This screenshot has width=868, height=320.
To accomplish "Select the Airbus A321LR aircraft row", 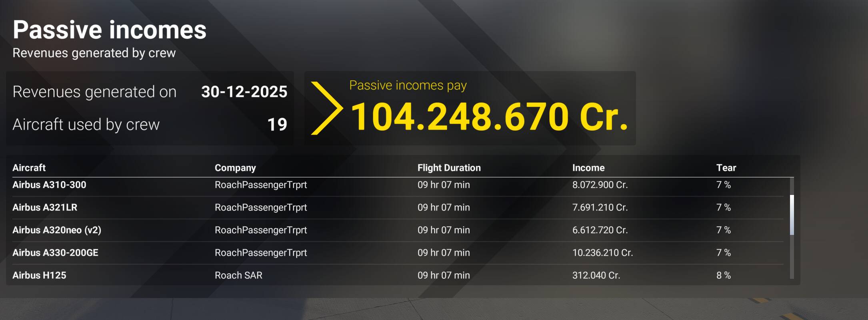I will (45, 207).
